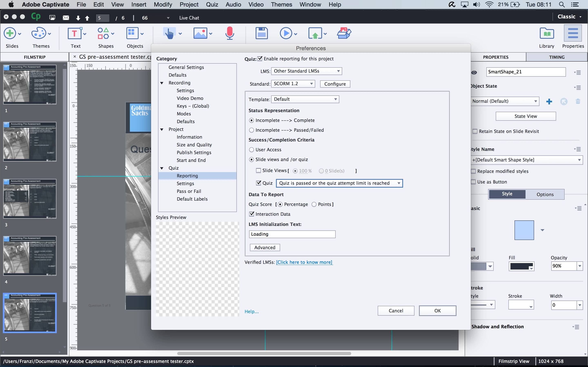Click the Preview play icon
The image size is (588, 367).
point(286,33)
